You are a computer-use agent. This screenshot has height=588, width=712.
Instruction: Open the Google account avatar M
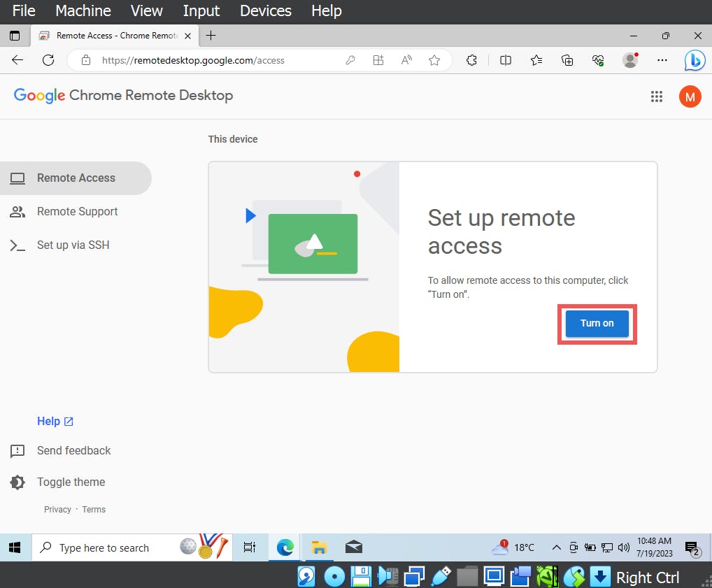pos(690,96)
